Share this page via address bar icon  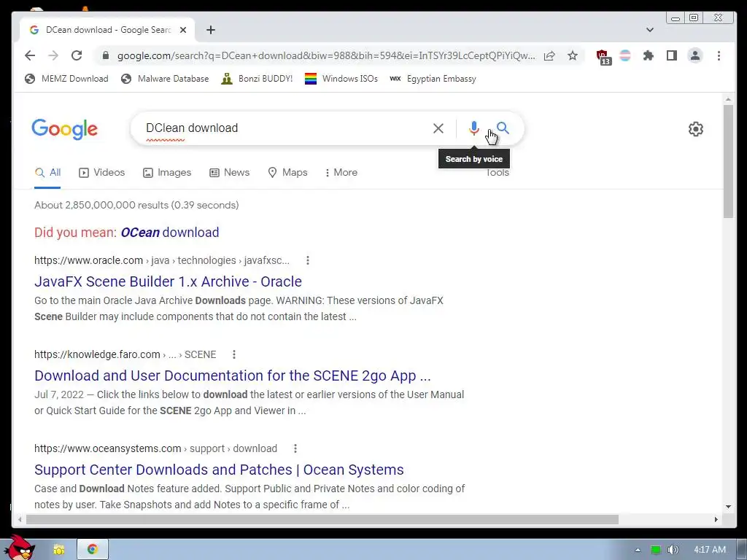(549, 55)
